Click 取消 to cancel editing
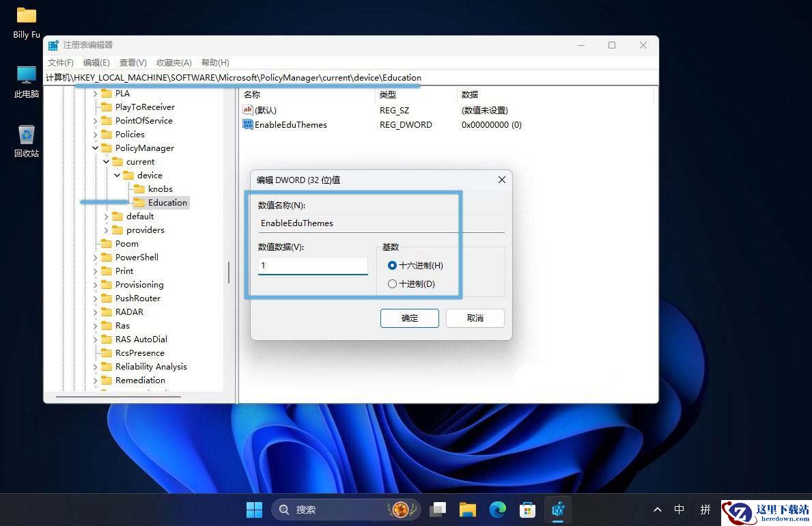This screenshot has height=526, width=812. tap(475, 318)
